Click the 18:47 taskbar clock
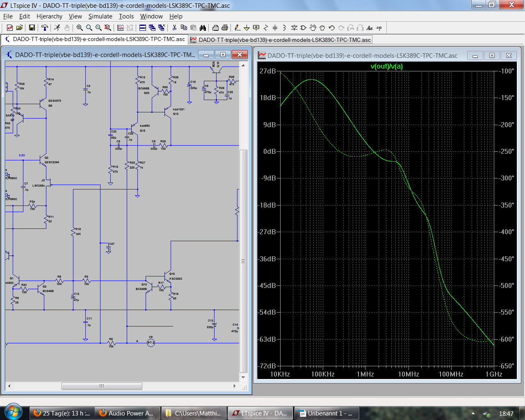This screenshot has height=420, width=525. [506, 413]
